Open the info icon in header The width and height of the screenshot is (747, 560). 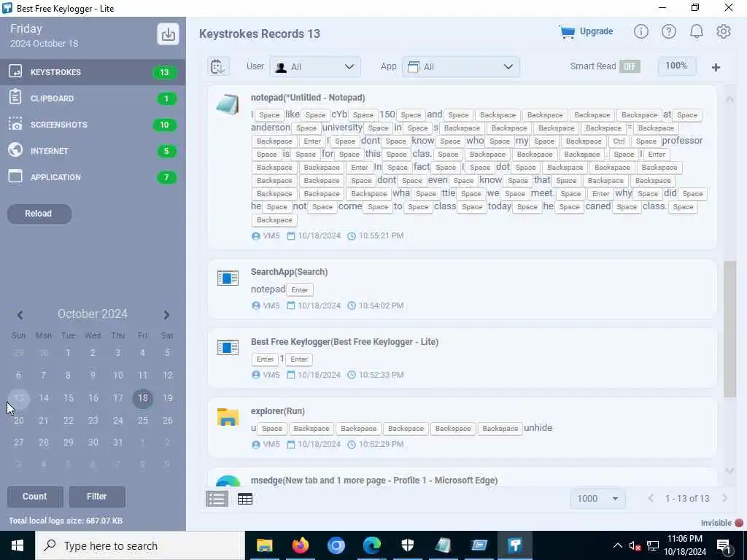tap(640, 32)
